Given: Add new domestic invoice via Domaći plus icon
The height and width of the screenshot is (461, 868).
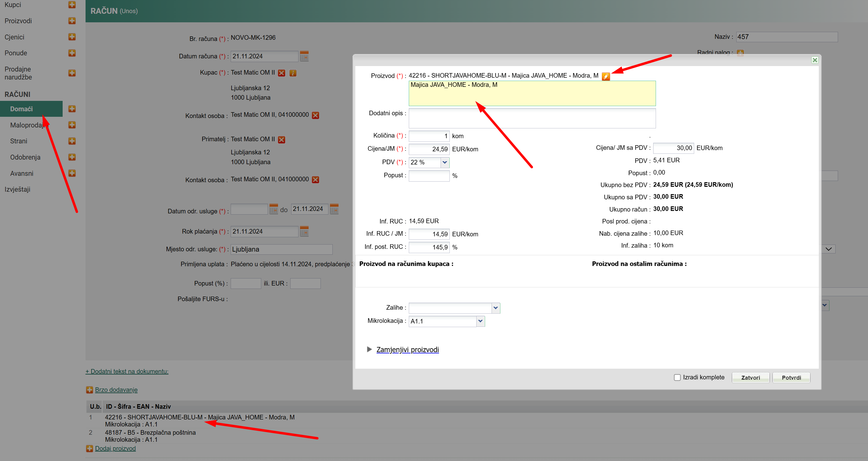Looking at the screenshot, I should coord(72,109).
